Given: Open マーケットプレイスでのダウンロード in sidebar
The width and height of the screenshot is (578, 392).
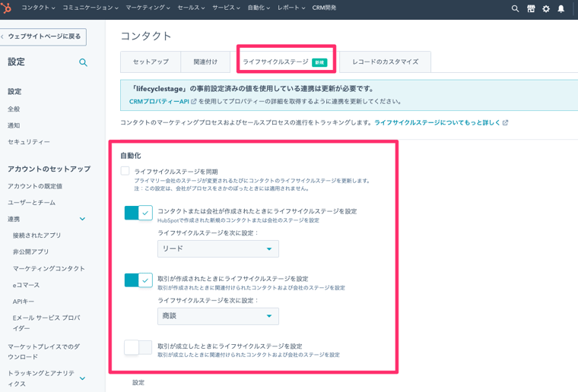Looking at the screenshot, I should click(44, 352).
